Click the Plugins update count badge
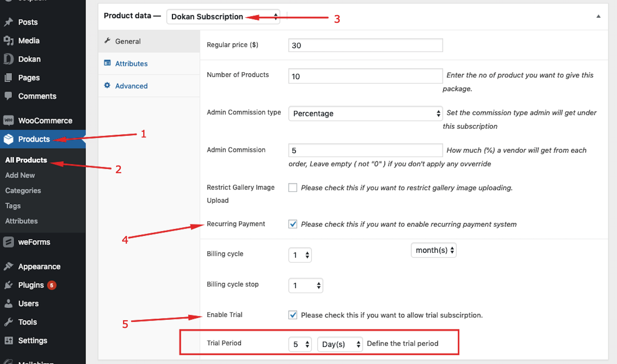The height and width of the screenshot is (364, 617). click(x=52, y=285)
